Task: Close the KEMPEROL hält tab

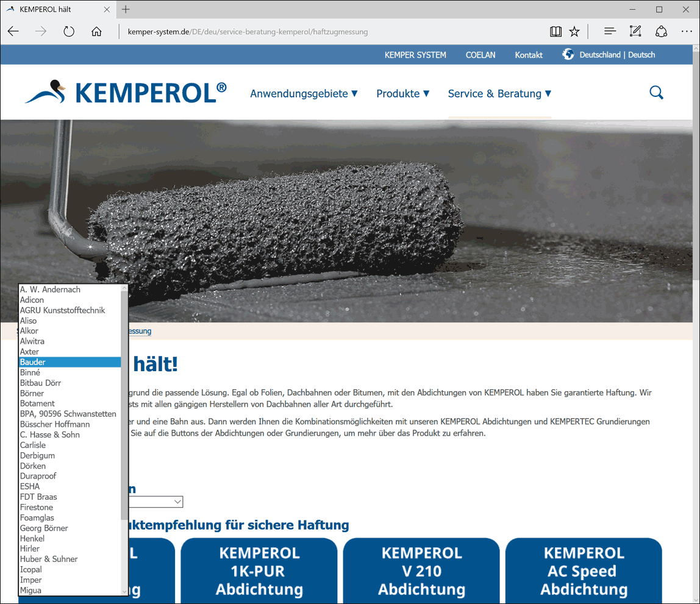Action: coord(107,9)
